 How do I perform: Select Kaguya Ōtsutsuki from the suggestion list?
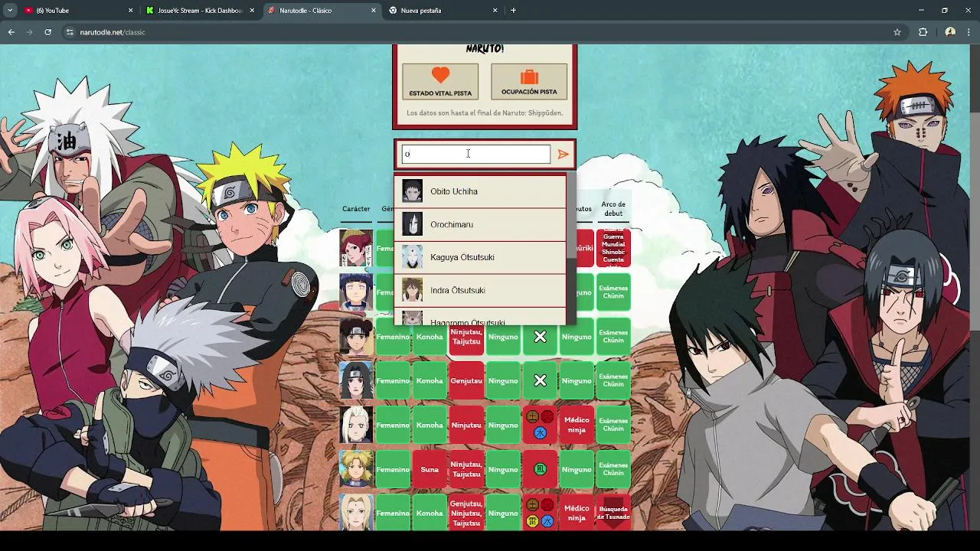(480, 257)
